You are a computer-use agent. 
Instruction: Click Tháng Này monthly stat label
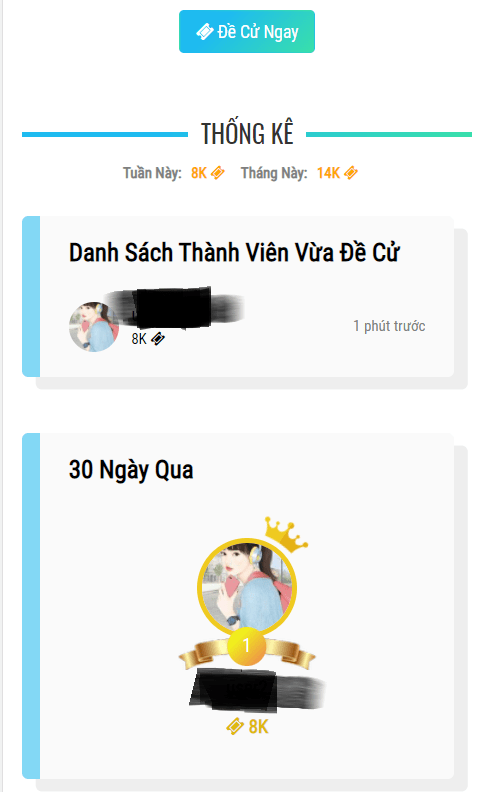click(274, 173)
